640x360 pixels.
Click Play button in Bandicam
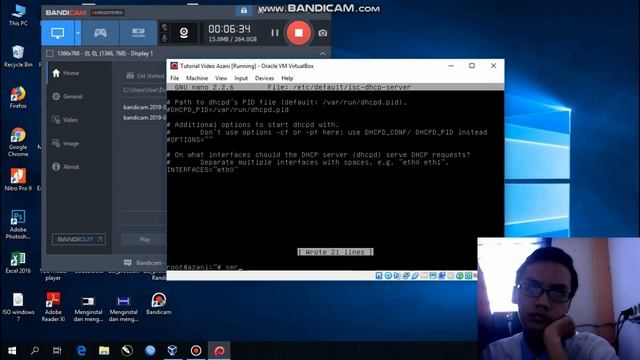pyautogui.click(x=144, y=239)
